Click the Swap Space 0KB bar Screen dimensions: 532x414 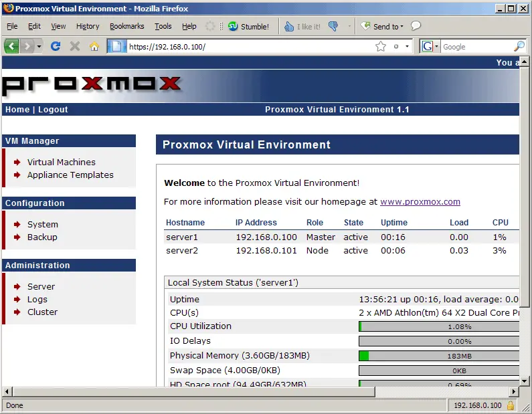click(439, 371)
